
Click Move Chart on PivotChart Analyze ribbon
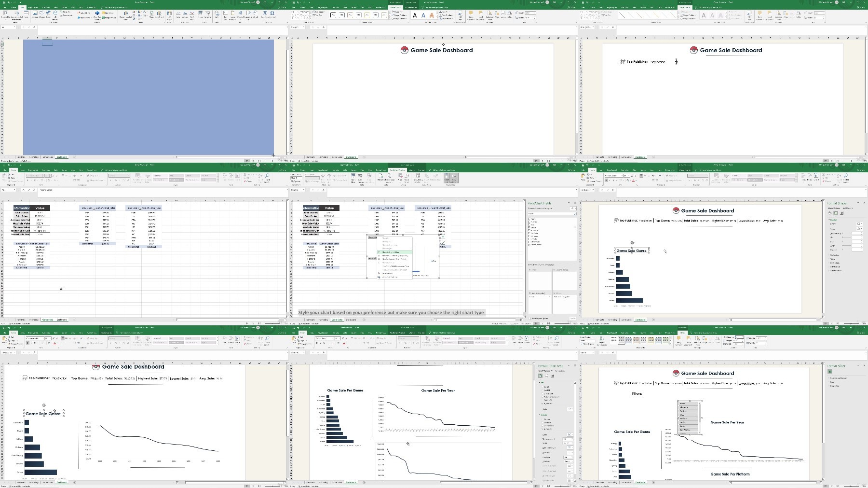tap(407, 178)
